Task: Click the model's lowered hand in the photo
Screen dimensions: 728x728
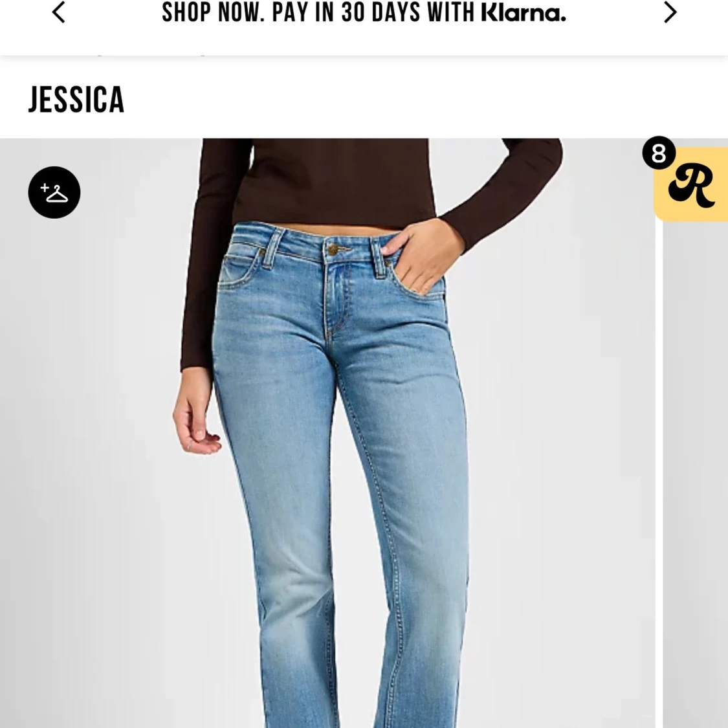Action: pos(195,412)
